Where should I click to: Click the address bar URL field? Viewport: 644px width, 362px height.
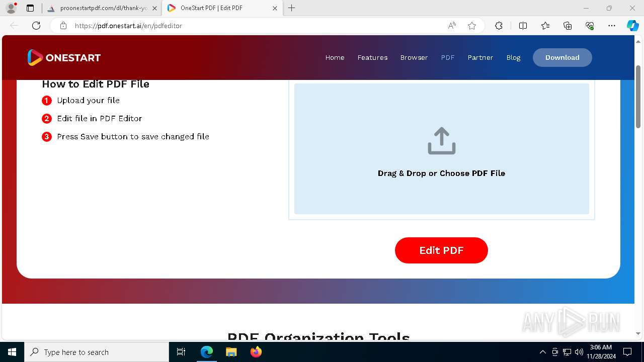(257, 26)
